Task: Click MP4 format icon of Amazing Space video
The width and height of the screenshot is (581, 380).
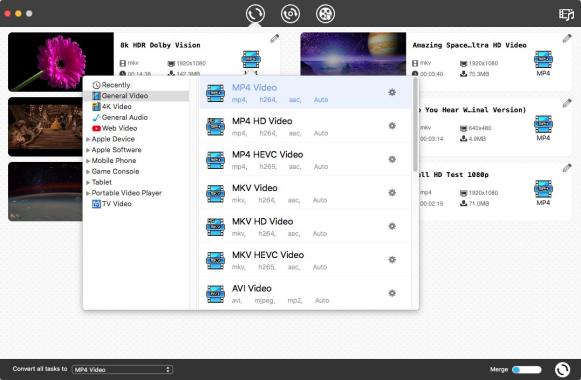Action: coord(543,60)
